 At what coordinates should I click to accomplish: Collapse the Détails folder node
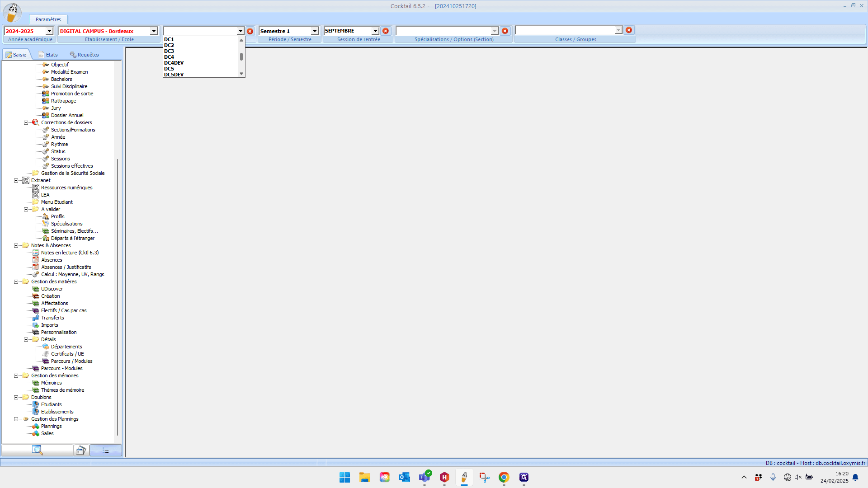tap(26, 339)
